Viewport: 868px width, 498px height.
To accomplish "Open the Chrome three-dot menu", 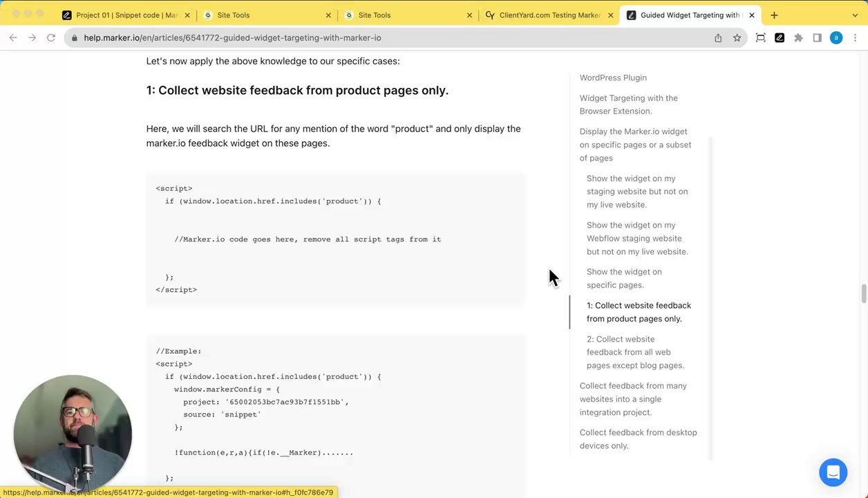I will pyautogui.click(x=855, y=38).
